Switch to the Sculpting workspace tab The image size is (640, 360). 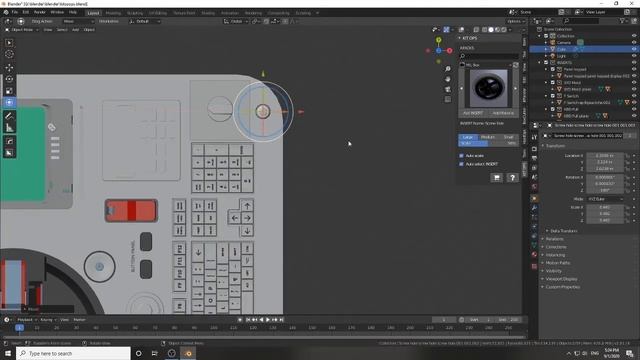(135, 13)
